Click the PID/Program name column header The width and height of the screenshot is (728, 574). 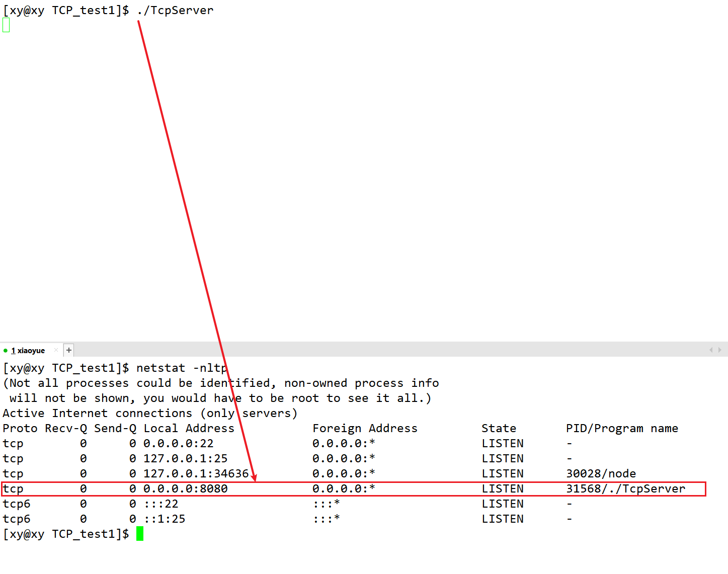click(x=621, y=429)
